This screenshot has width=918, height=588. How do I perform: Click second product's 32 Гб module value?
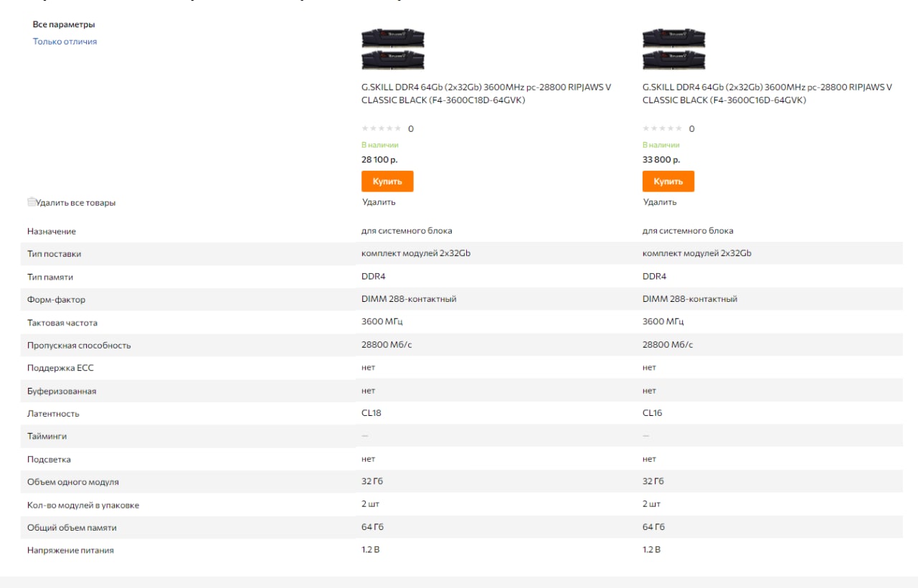point(653,481)
